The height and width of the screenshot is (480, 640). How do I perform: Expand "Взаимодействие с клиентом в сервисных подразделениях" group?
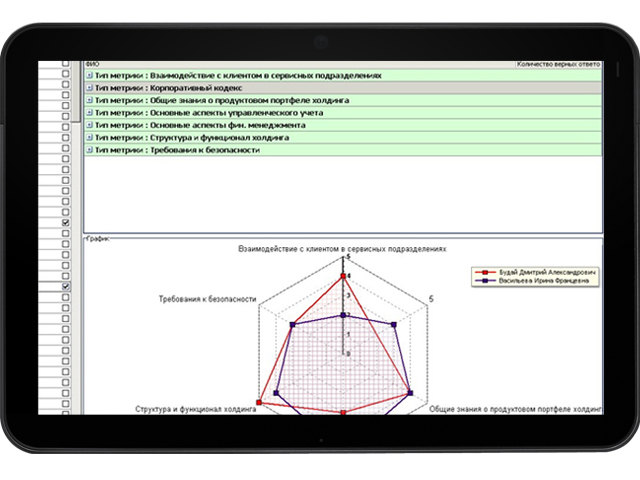click(x=90, y=75)
